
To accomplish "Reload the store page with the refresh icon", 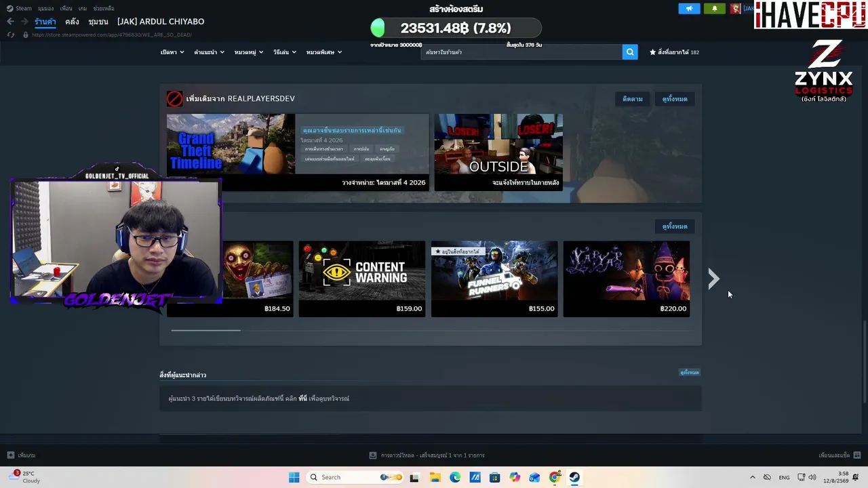I will 10,35.
